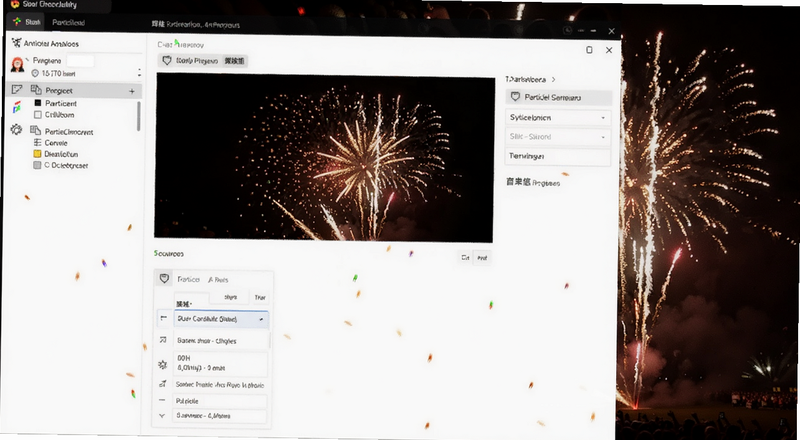The image size is (800, 440).
Task: Click the colorful arrows icon in the left rail
Action: [x=17, y=107]
